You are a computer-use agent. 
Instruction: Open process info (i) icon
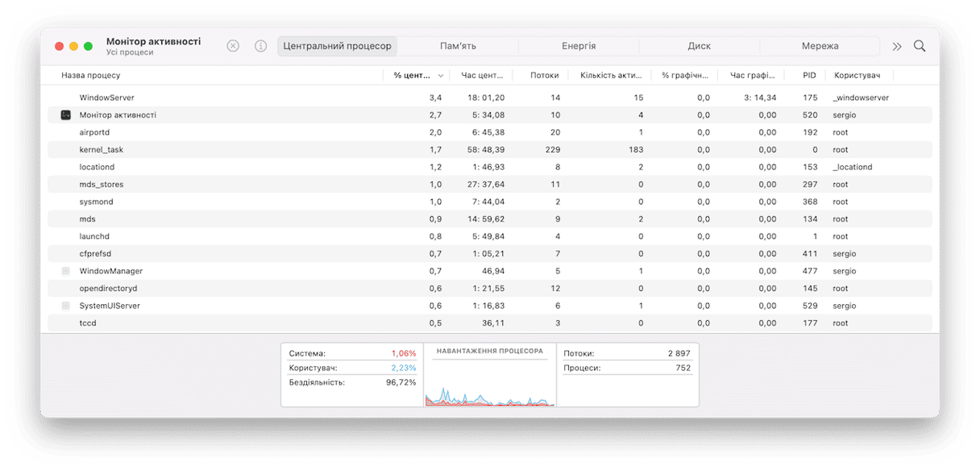pos(260,46)
